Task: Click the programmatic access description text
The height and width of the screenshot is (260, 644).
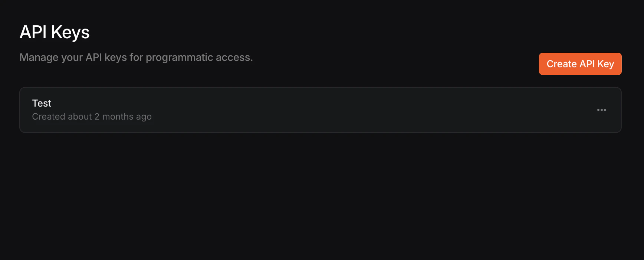Action: 136,58
